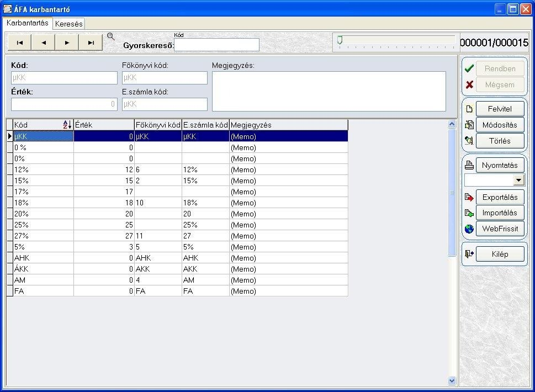This screenshot has height=392, width=535.
Task: Click the E.számla kód column header
Action: coord(205,125)
